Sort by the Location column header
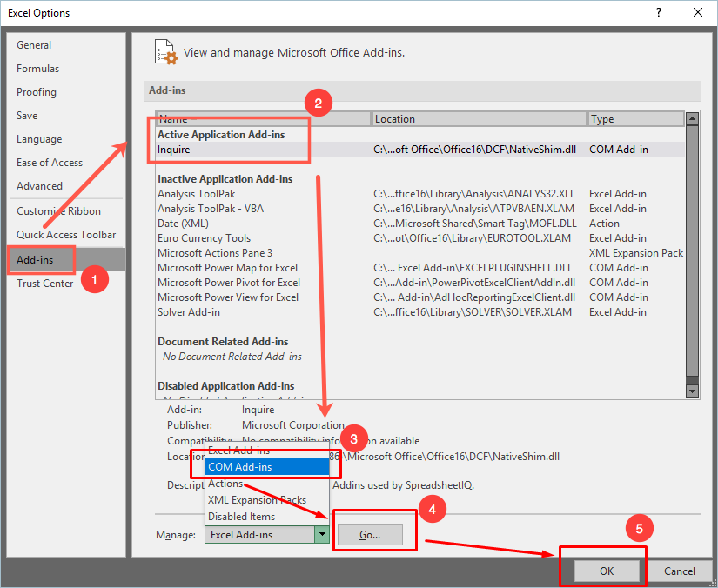Screen dimensions: 718x588 [x=479, y=119]
